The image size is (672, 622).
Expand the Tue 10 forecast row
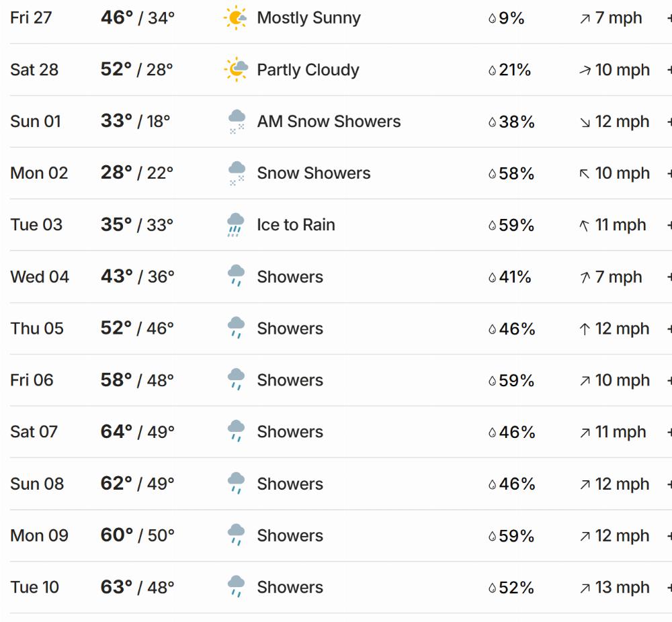[669, 587]
